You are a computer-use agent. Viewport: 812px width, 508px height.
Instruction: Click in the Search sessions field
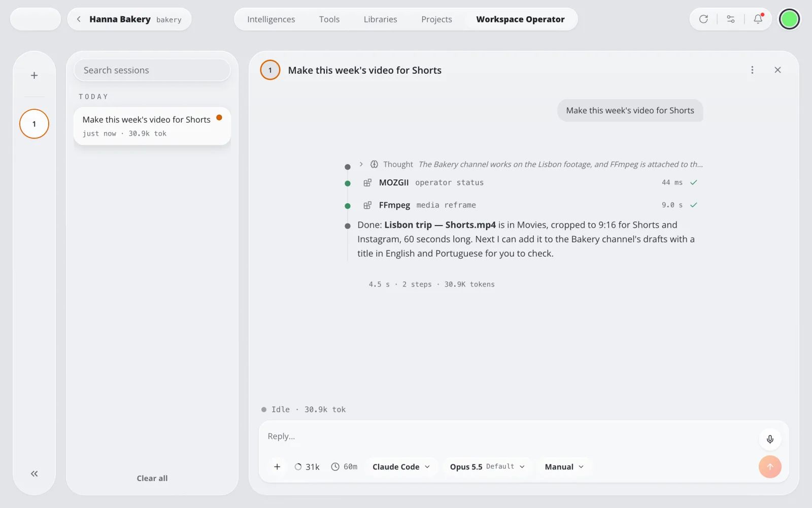[x=152, y=70]
